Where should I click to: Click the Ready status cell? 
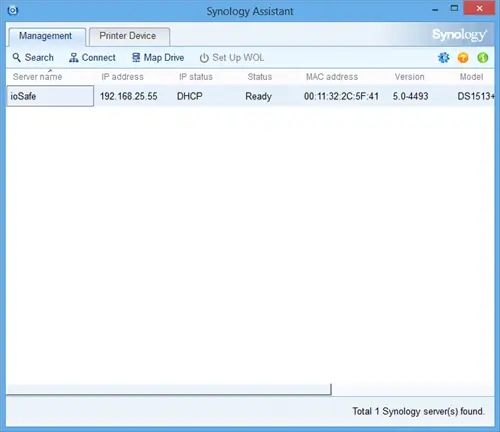click(259, 97)
